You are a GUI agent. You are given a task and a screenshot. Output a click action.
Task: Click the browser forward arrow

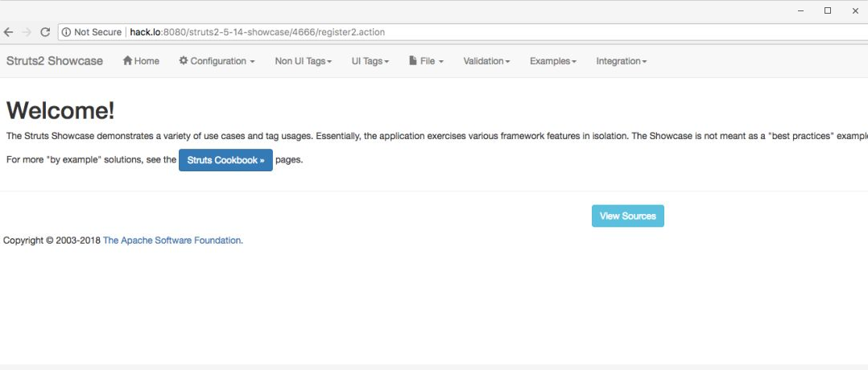coord(26,32)
